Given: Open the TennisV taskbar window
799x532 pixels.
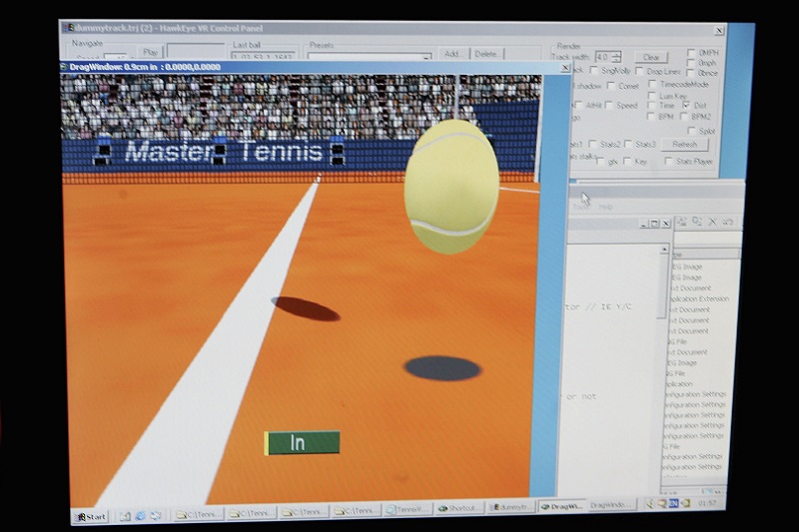Looking at the screenshot, I should click(x=407, y=509).
